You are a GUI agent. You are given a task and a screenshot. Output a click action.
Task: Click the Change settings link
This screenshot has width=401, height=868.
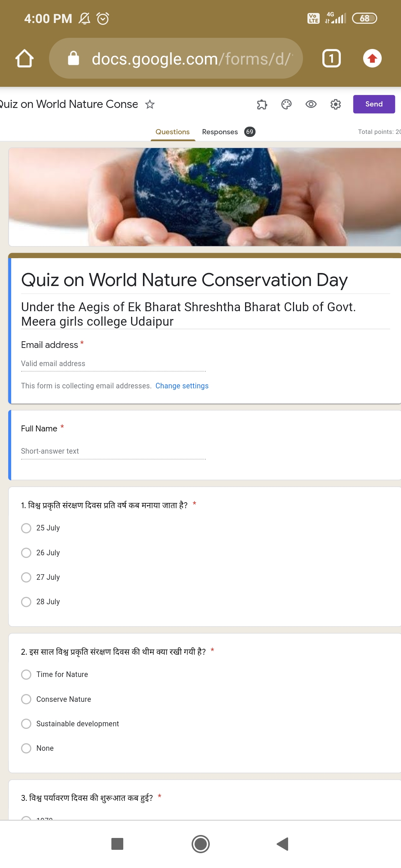click(182, 386)
